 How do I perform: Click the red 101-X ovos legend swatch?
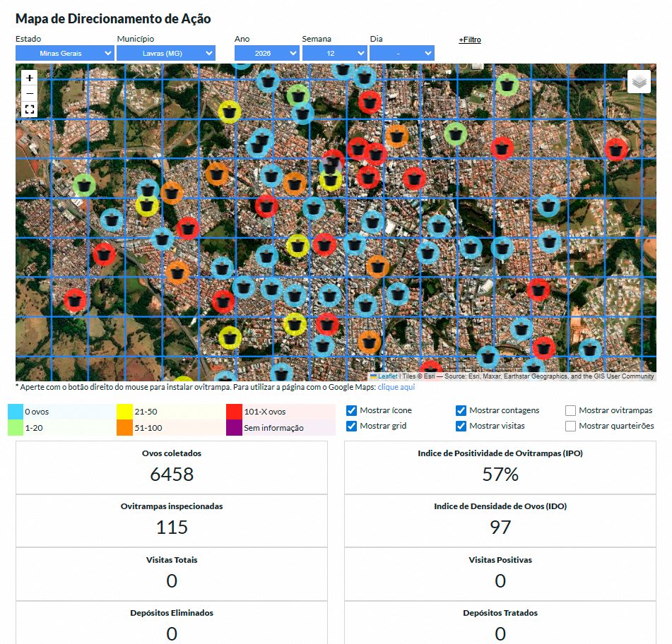point(234,412)
